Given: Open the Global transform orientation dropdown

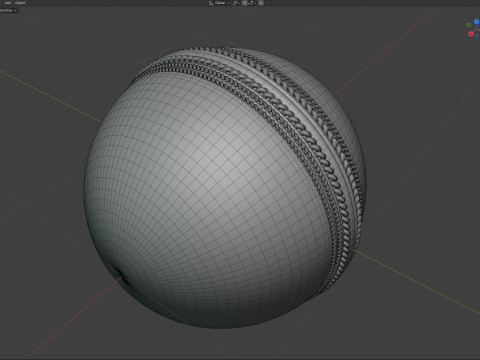Looking at the screenshot, I should pos(219,3).
